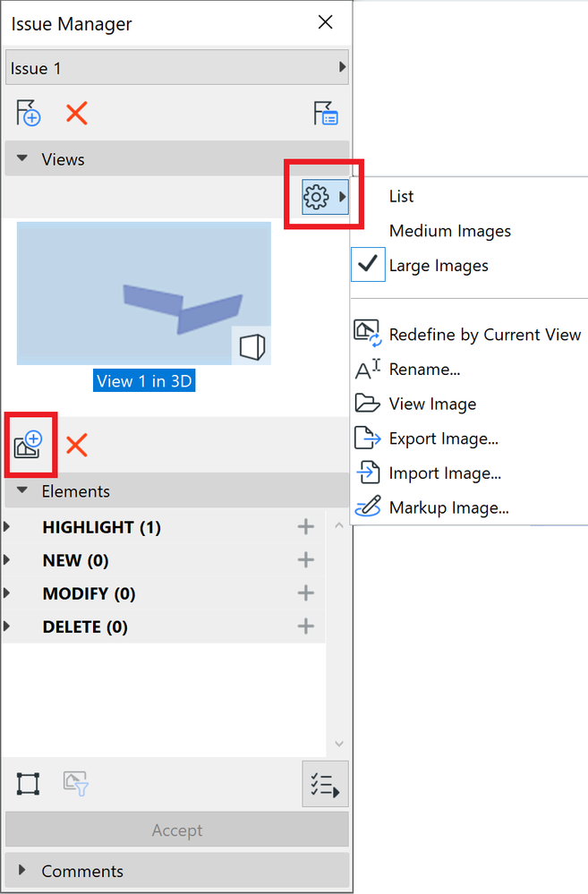Expand the Comments section
This screenshot has height=894, width=588.
pyautogui.click(x=22, y=871)
